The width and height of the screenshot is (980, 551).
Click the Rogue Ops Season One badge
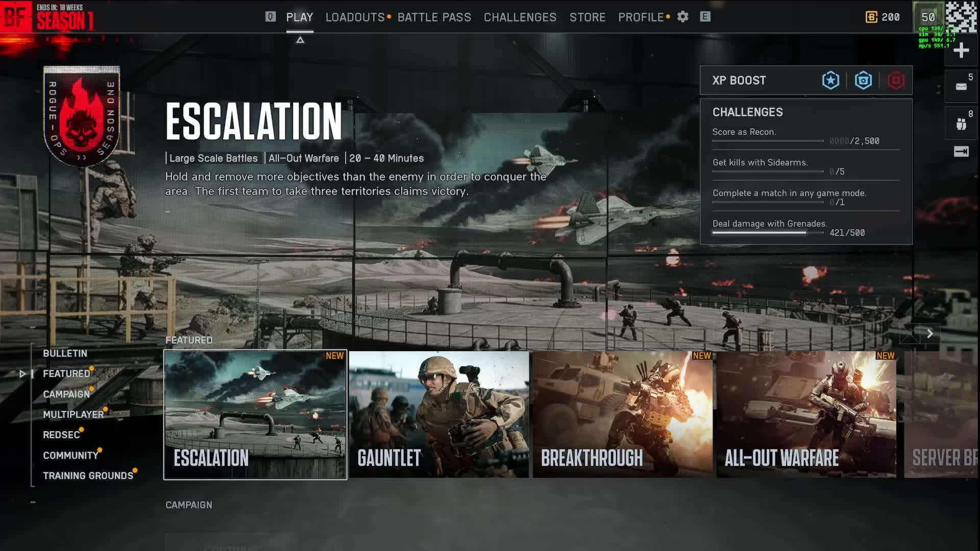pyautogui.click(x=82, y=116)
